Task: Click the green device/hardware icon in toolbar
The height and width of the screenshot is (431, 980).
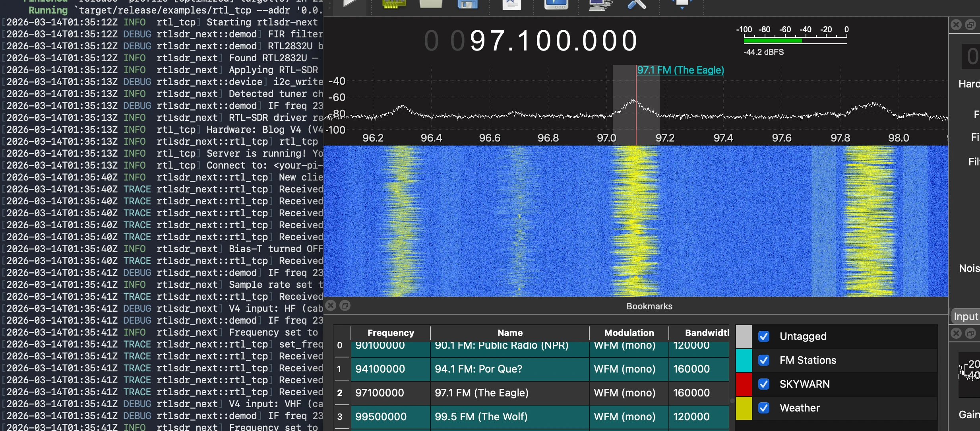Action: click(393, 5)
